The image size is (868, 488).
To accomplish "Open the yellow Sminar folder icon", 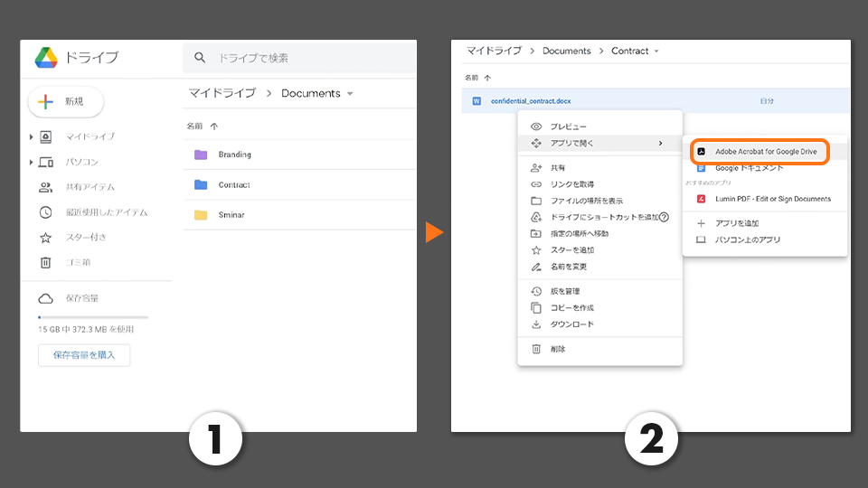I will (201, 215).
